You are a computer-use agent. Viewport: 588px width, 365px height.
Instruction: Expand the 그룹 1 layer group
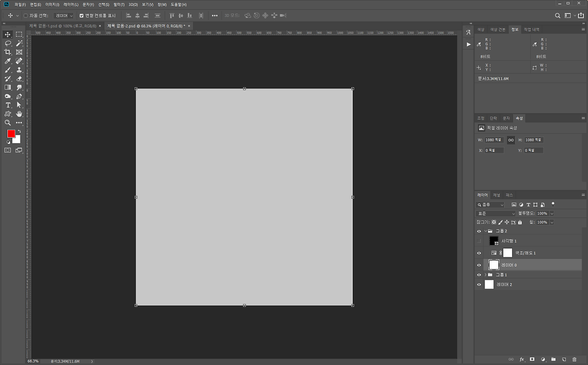tap(485, 275)
